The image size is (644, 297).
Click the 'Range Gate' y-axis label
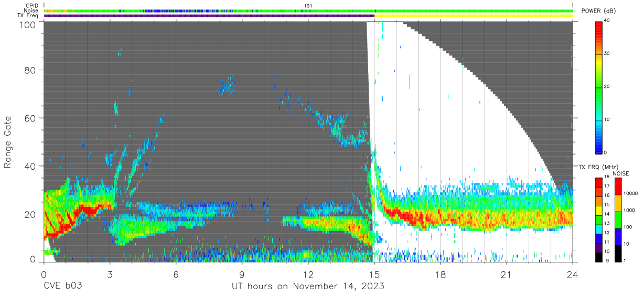[8, 142]
